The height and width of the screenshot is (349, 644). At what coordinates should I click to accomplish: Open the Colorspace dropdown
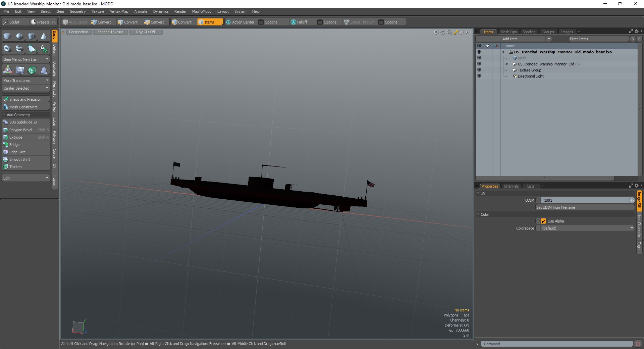(x=585, y=228)
